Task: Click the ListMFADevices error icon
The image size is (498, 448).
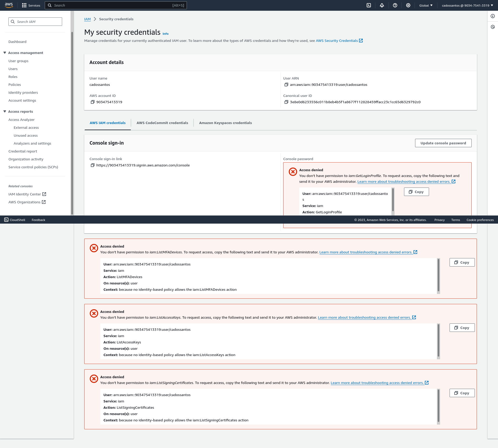Action: [x=94, y=248]
